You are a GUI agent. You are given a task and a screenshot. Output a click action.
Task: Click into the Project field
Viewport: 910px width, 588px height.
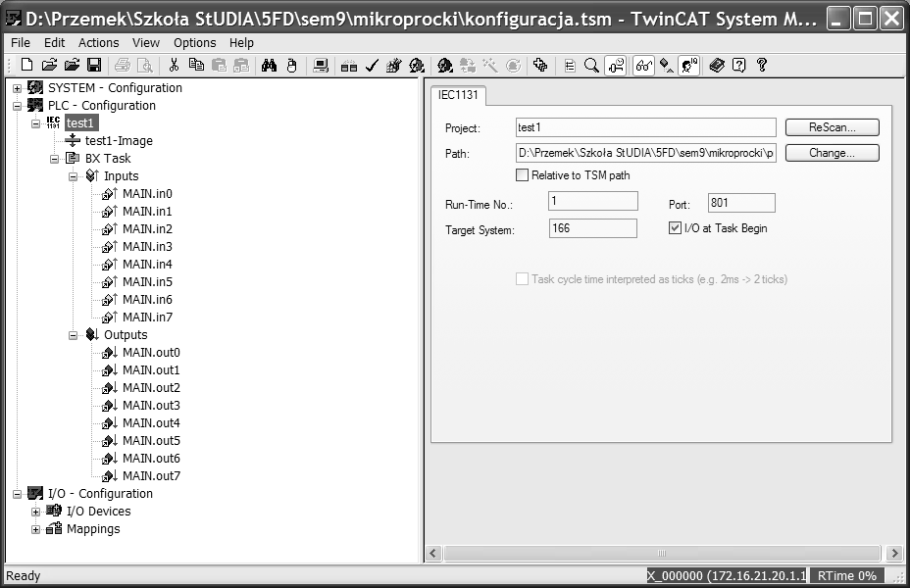(x=645, y=127)
